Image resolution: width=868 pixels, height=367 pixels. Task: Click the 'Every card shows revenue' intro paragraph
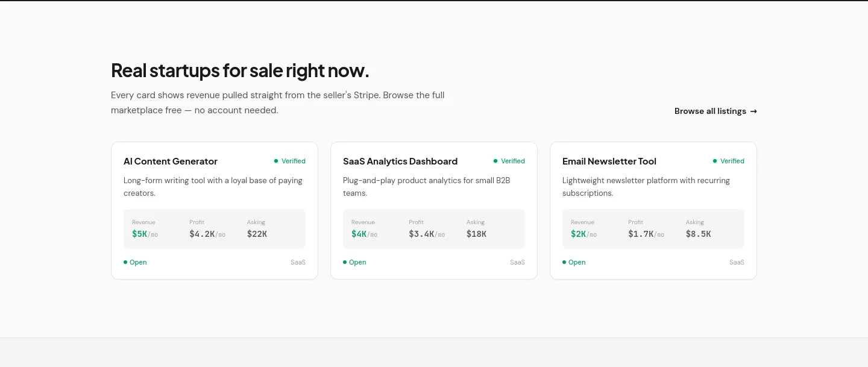278,103
